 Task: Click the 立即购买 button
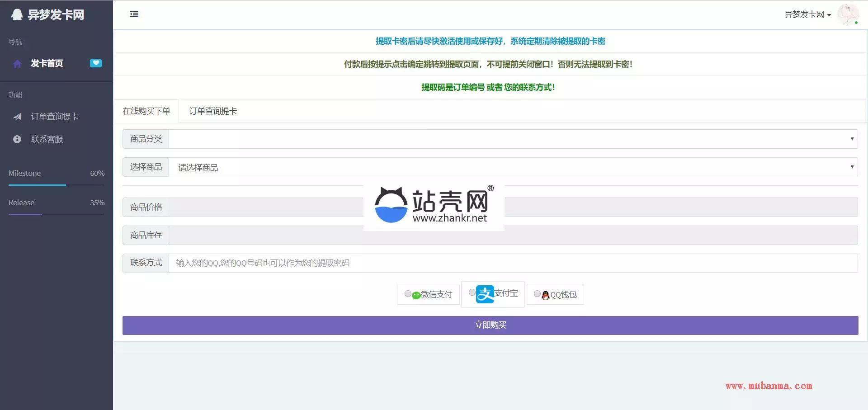pos(490,325)
